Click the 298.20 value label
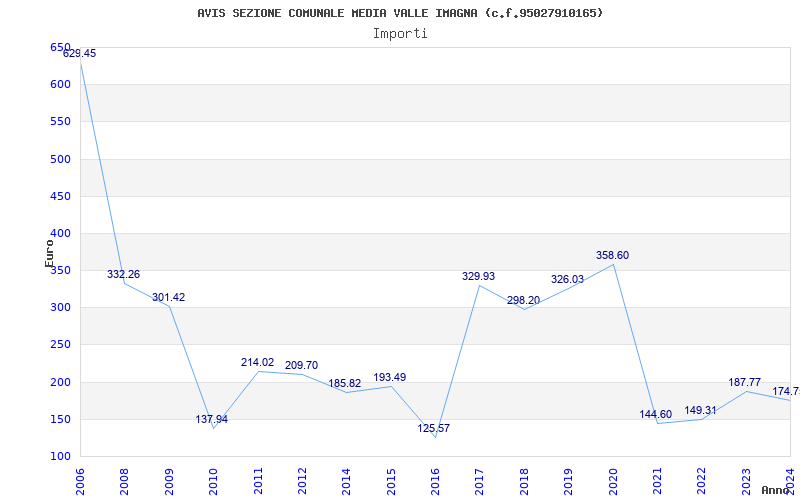 point(523,300)
